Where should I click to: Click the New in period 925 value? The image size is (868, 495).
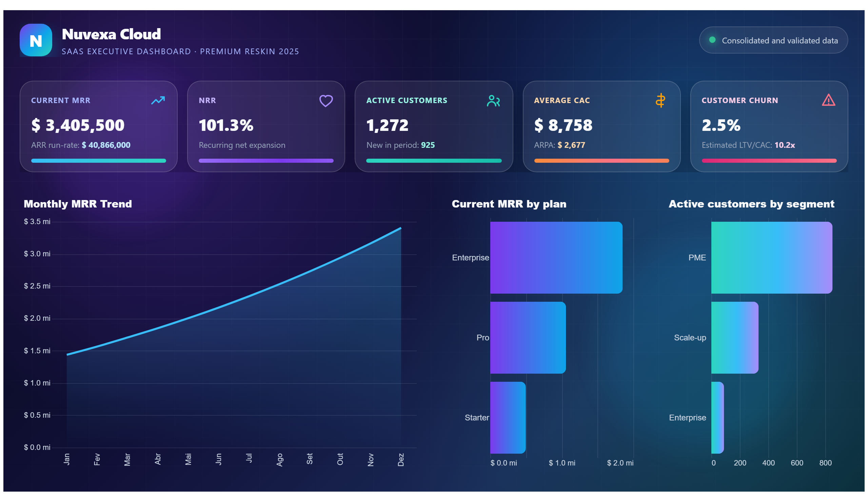427,145
